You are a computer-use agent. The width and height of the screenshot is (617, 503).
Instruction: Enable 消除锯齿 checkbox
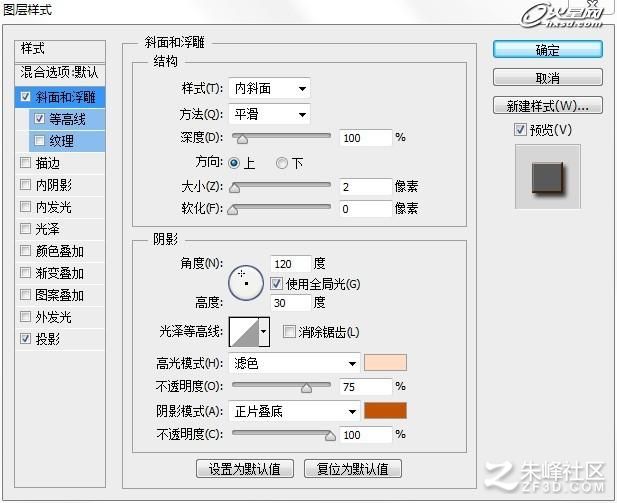tap(289, 331)
